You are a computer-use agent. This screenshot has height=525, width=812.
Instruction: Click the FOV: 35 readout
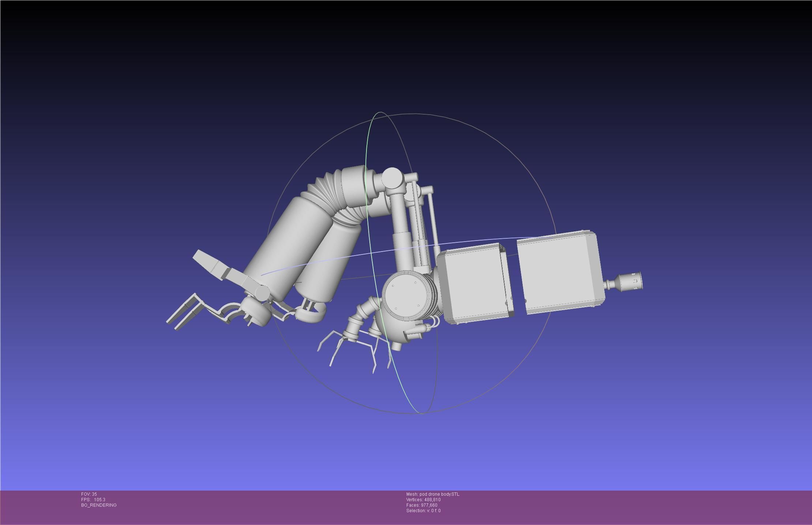click(x=89, y=494)
